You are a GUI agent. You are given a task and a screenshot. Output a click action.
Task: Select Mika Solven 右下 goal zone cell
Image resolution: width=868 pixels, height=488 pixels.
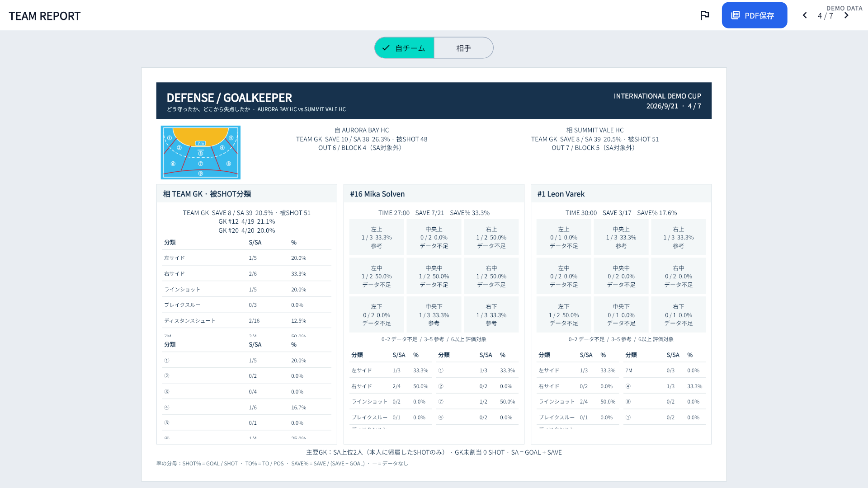click(491, 314)
